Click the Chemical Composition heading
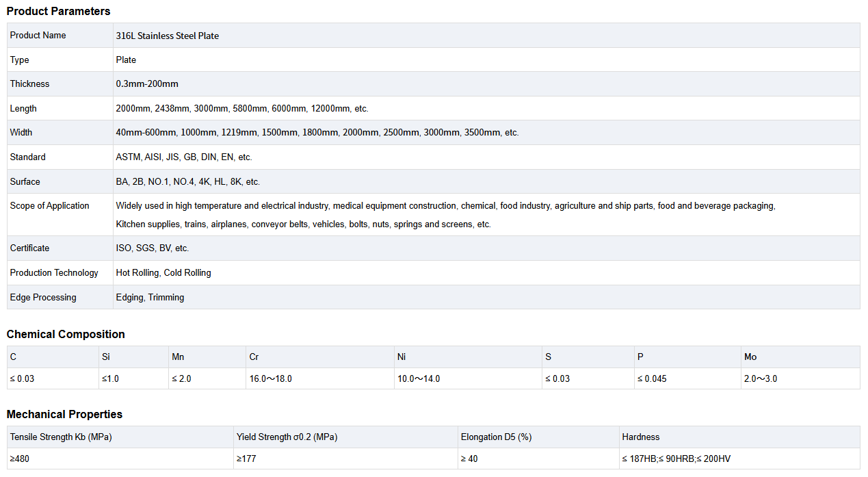 66,334
